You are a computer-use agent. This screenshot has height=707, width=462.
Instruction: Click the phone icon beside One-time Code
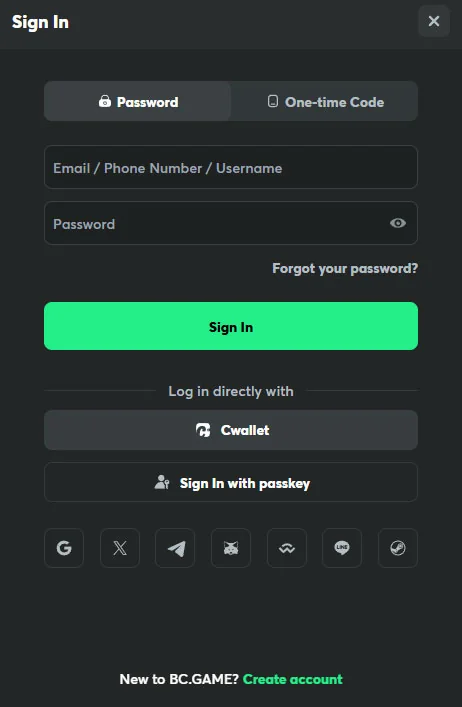pos(273,101)
